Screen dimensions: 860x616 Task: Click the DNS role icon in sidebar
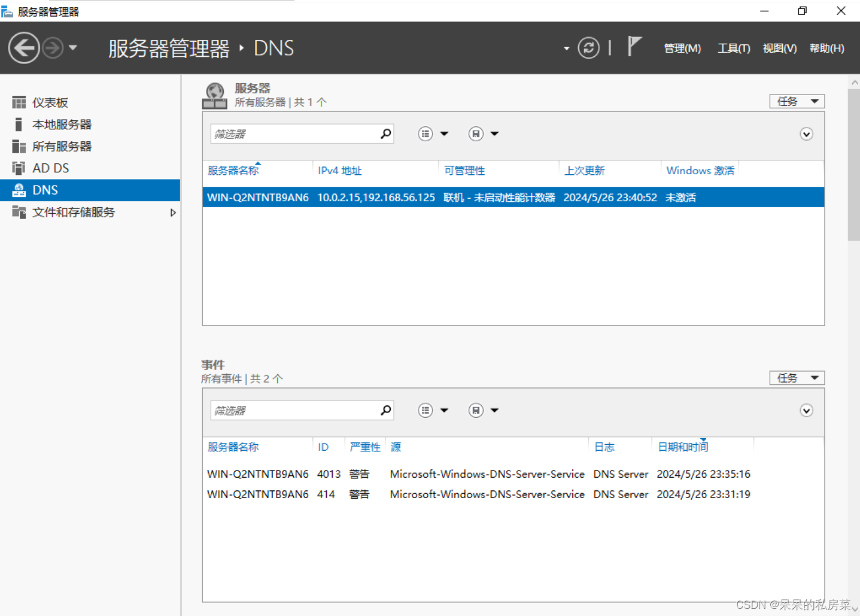pyautogui.click(x=19, y=190)
